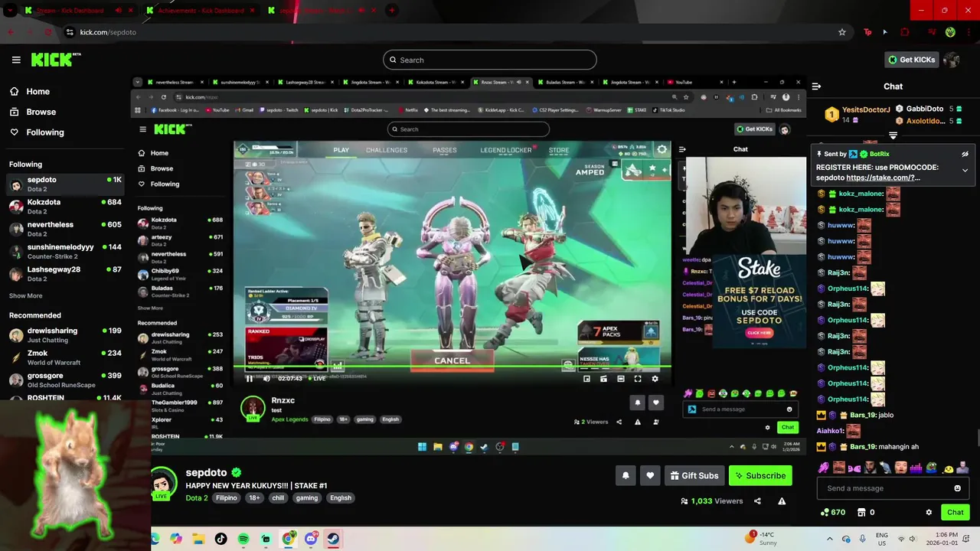
Task: Open embedded stream player settings gear
Action: (655, 378)
